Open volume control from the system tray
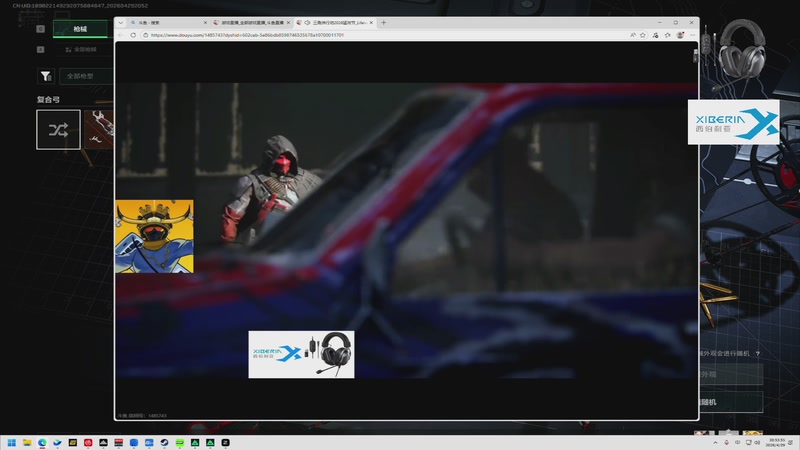This screenshot has height=450, width=800. coord(757,442)
